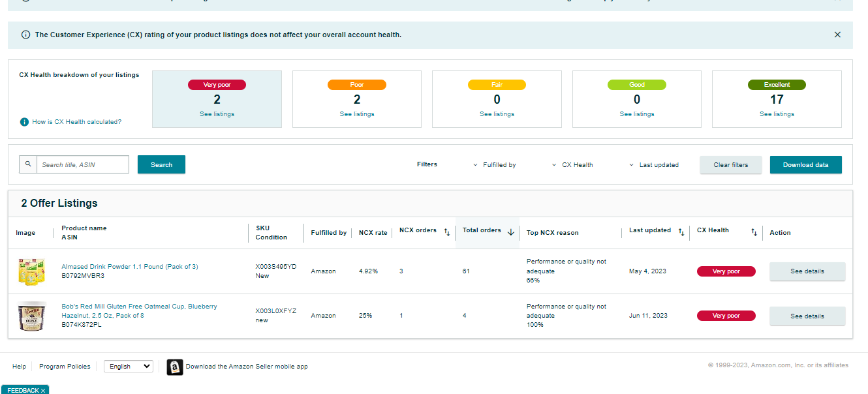Expand the Fulfilled by filter dropdown
868x394 pixels.
494,165
